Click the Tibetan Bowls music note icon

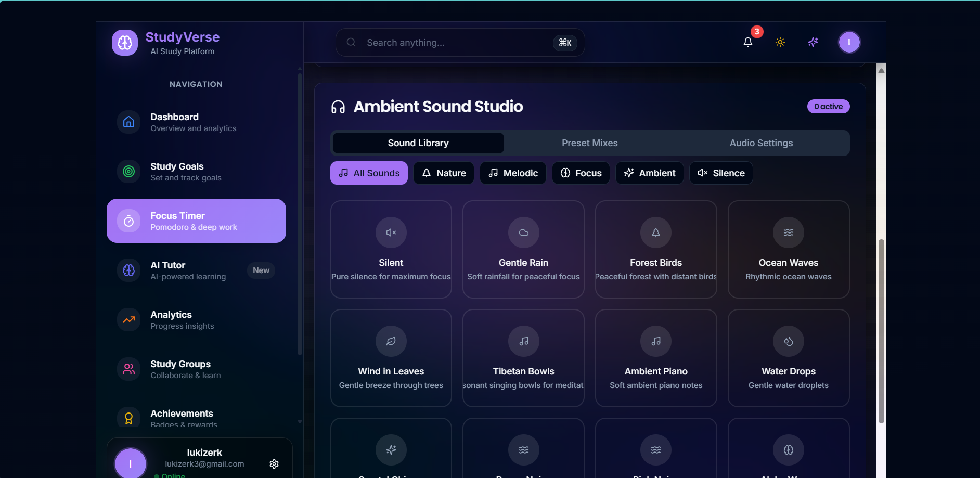click(523, 341)
